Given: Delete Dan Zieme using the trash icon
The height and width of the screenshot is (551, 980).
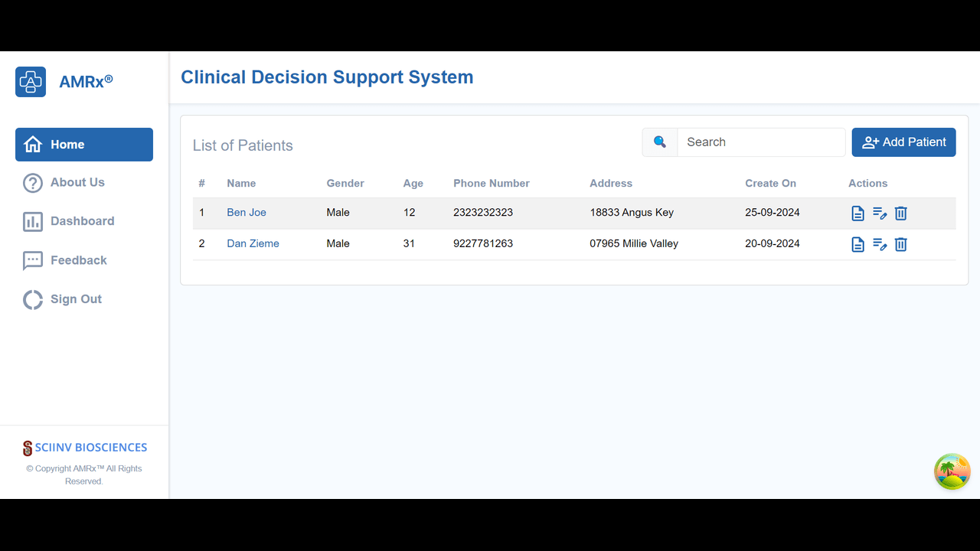Looking at the screenshot, I should tap(901, 244).
